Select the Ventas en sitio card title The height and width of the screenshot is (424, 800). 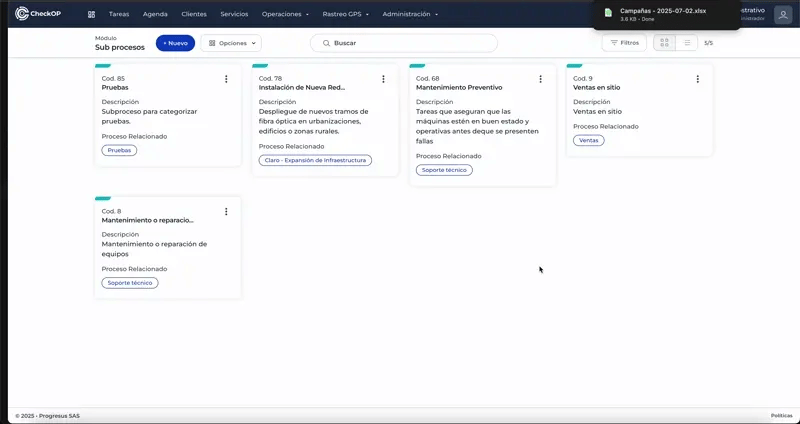(596, 88)
